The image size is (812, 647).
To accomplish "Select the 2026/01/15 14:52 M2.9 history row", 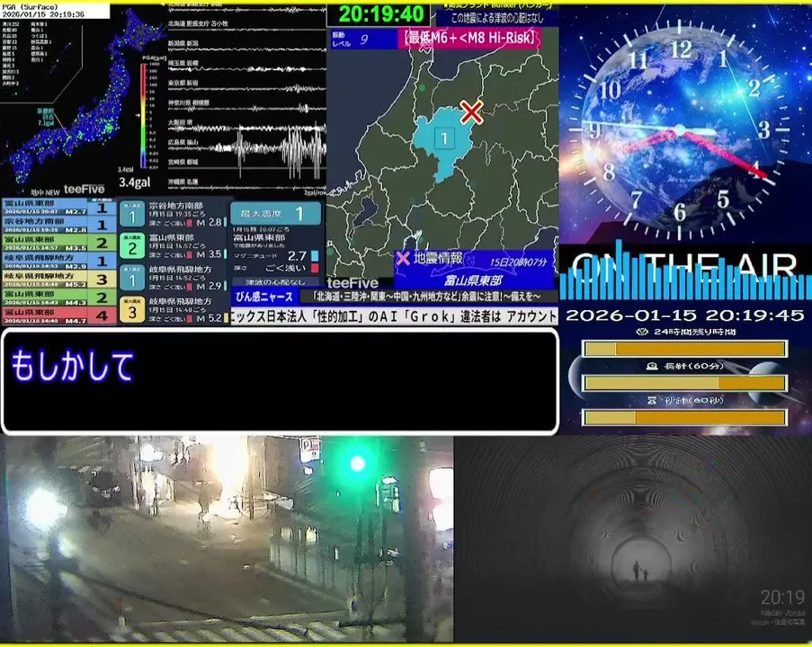I will pos(58,261).
